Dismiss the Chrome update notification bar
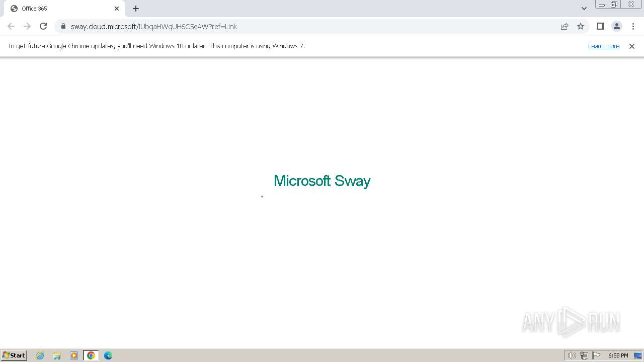 click(x=632, y=46)
